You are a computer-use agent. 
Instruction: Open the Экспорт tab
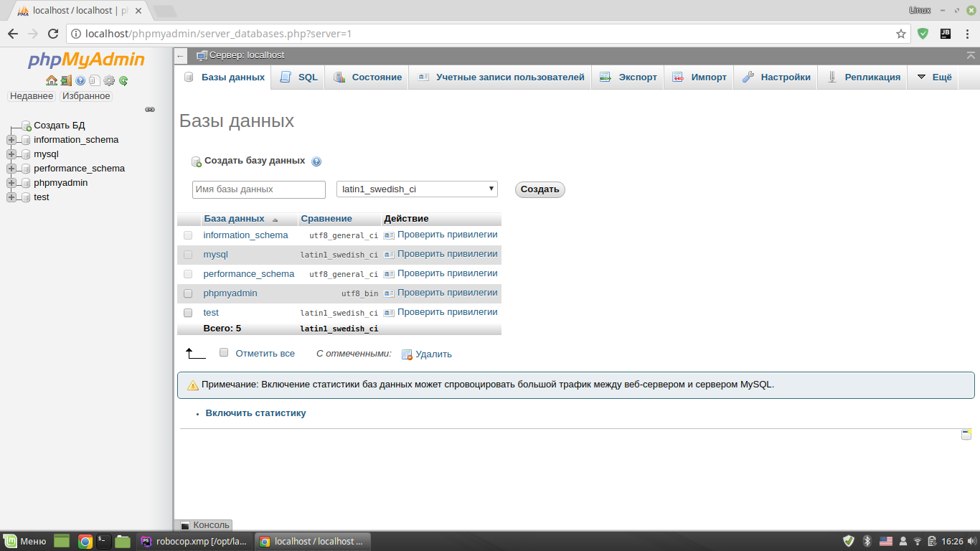(x=628, y=77)
